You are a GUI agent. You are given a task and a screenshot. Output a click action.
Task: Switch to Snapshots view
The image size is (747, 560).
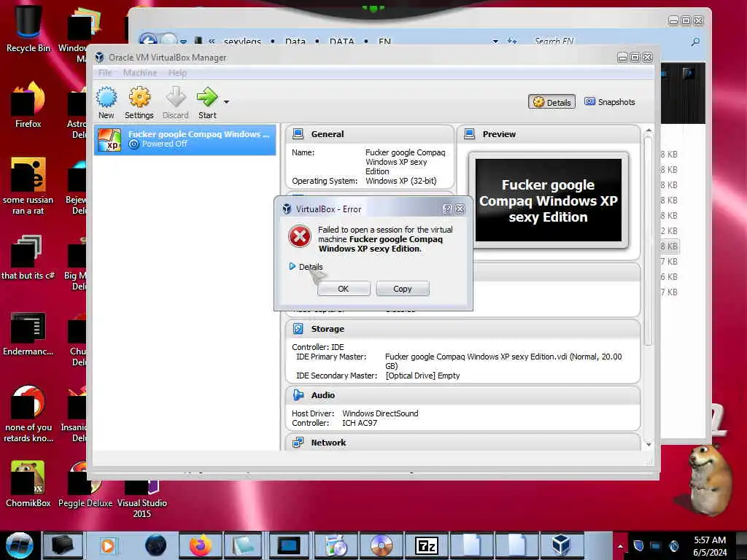610,102
